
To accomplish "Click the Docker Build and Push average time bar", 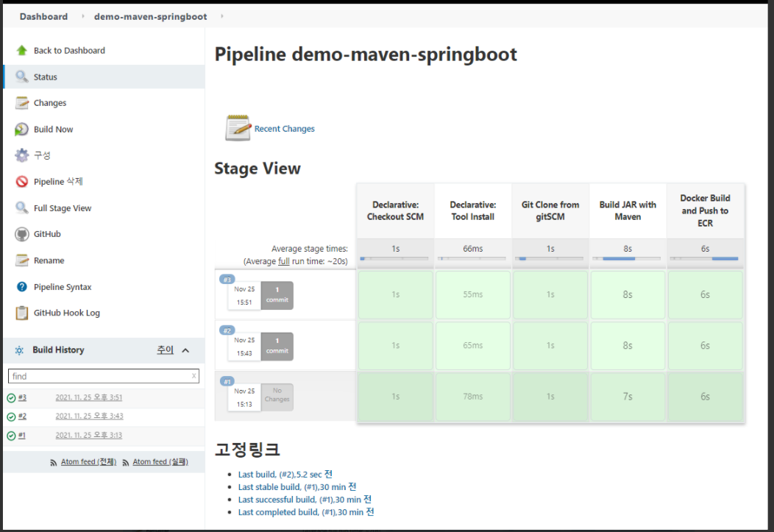I will 705,258.
